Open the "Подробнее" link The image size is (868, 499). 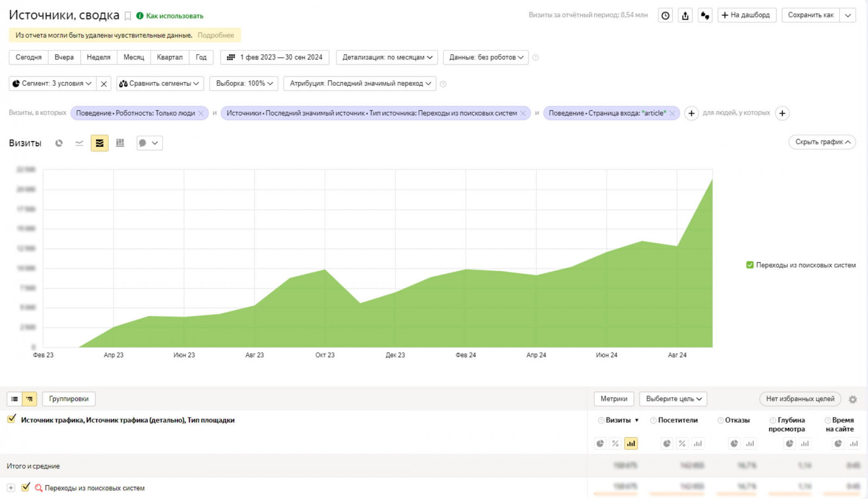coord(216,35)
